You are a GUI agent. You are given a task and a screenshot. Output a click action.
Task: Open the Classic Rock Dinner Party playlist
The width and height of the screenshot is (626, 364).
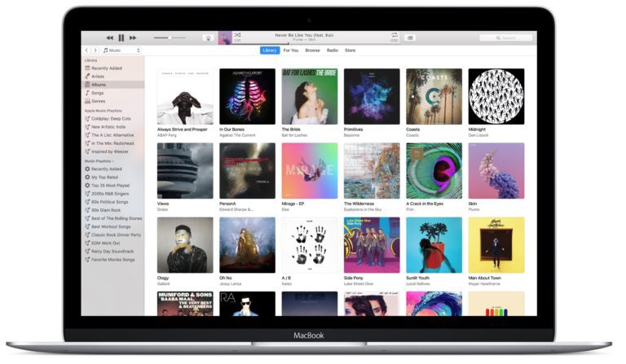(x=113, y=235)
